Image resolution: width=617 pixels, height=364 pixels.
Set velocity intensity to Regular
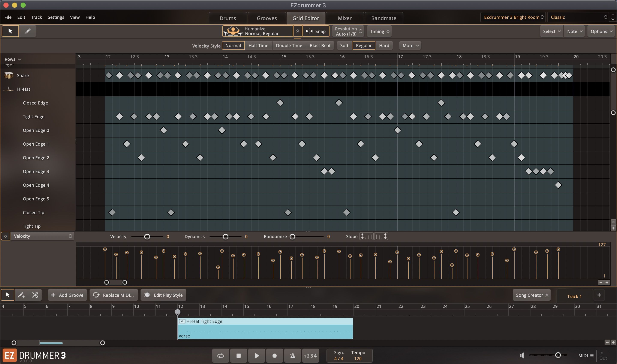pyautogui.click(x=364, y=45)
